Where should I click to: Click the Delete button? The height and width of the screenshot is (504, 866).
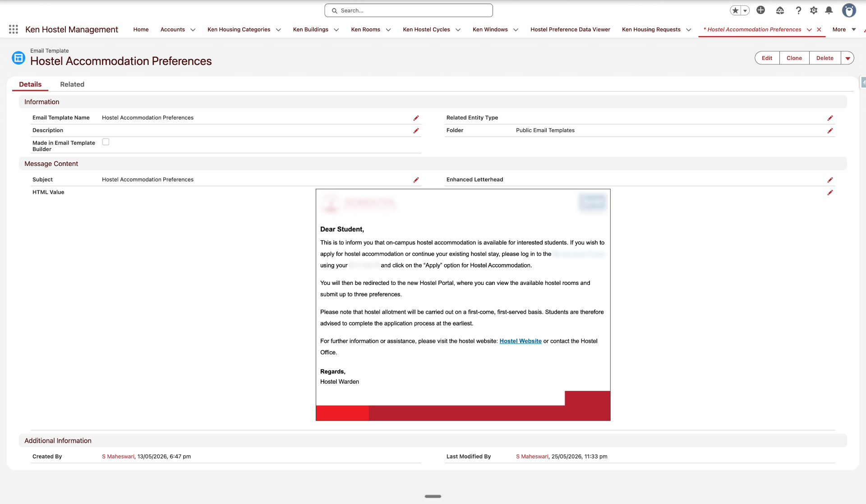tap(825, 58)
